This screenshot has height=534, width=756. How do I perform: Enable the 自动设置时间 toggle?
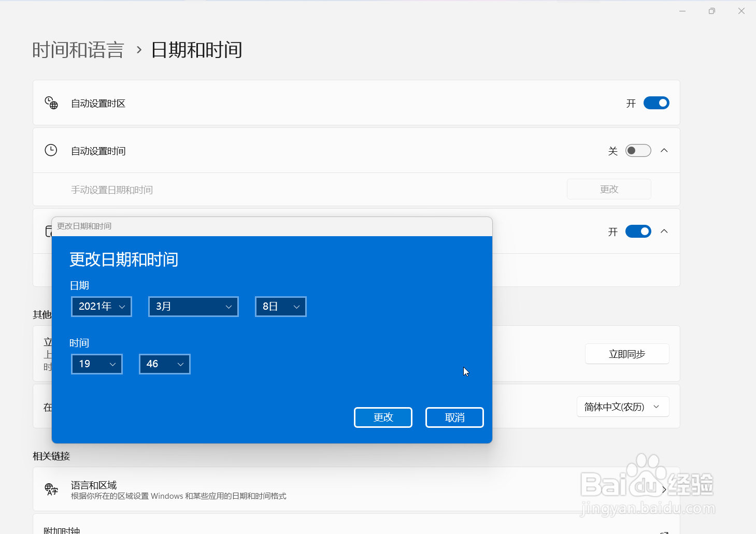(x=638, y=150)
